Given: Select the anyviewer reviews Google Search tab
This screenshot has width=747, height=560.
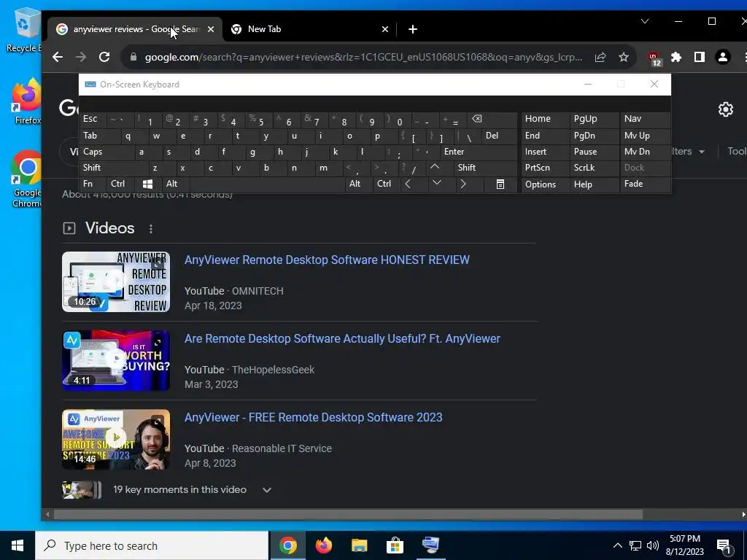Looking at the screenshot, I should 134,29.
